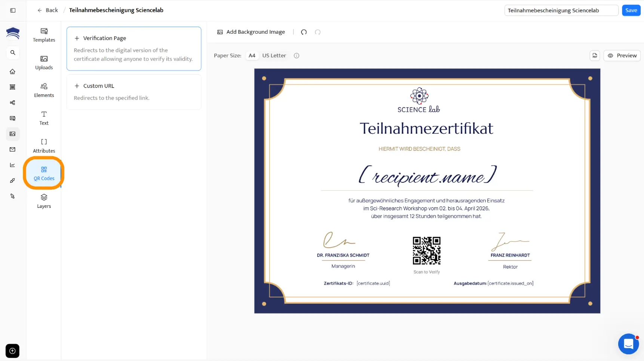The width and height of the screenshot is (644, 361).
Task: Open the Text panel
Action: coord(44,118)
